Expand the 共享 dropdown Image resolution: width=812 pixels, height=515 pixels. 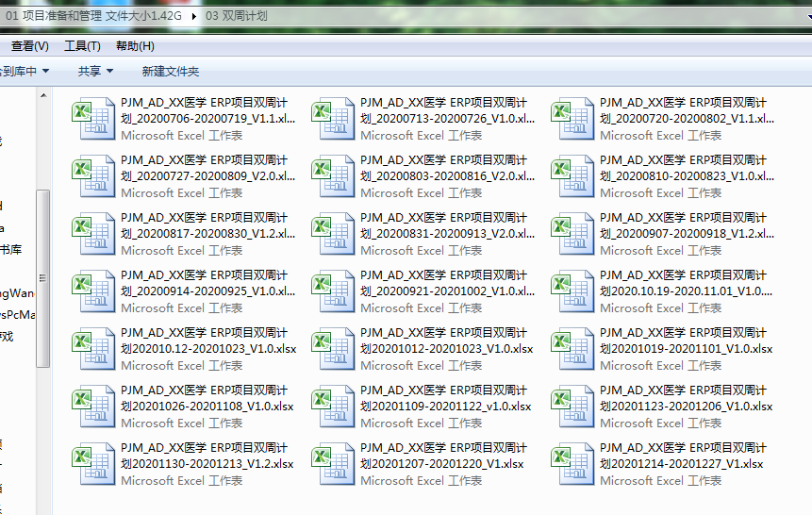(95, 71)
